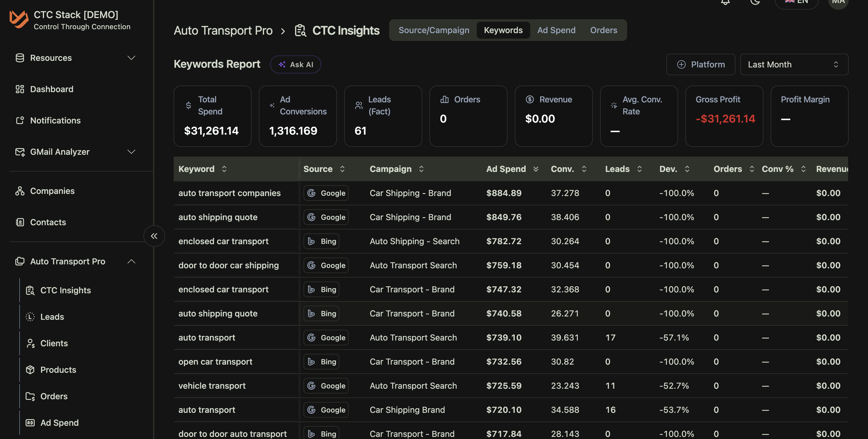Expand the Resources section in the sidebar
Image resolution: width=868 pixels, height=439 pixels.
[131, 58]
